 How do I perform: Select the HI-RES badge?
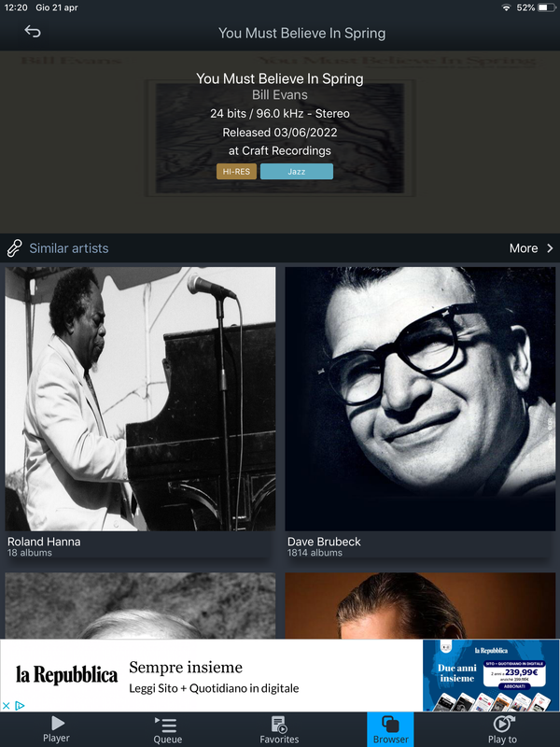click(237, 172)
